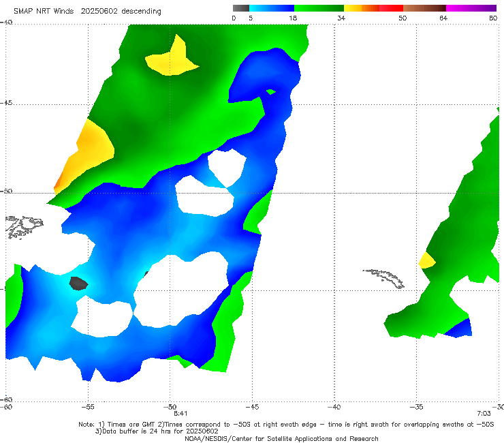Click the '18' color scale label
The image size is (504, 443).
click(x=293, y=18)
